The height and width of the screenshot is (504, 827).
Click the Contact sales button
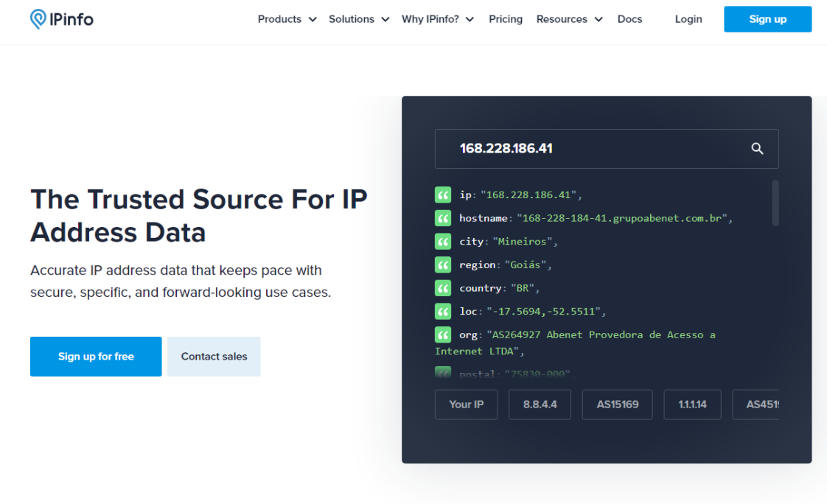coord(214,356)
